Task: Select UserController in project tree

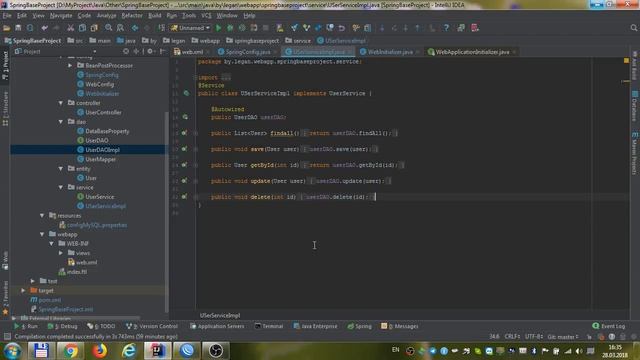Action: click(103, 112)
